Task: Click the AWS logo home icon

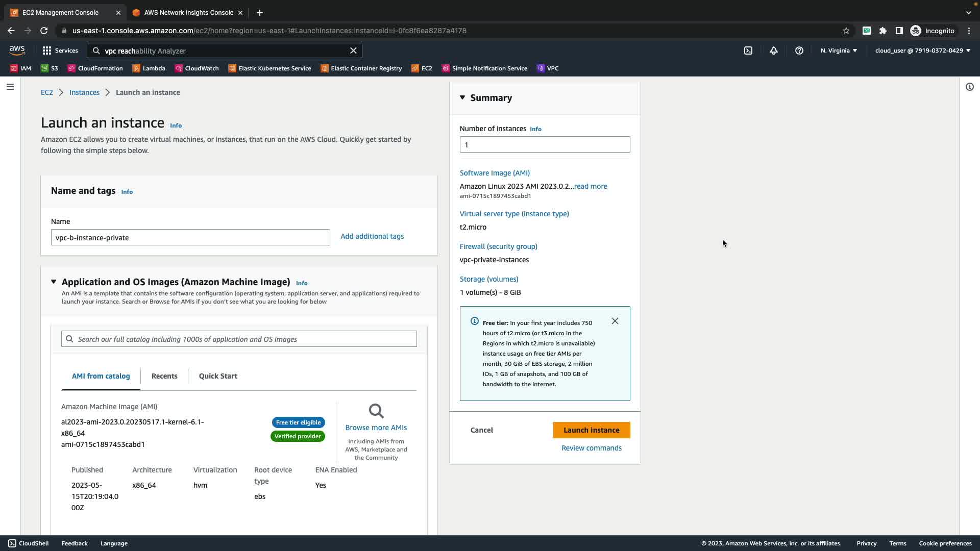Action: [x=17, y=50]
